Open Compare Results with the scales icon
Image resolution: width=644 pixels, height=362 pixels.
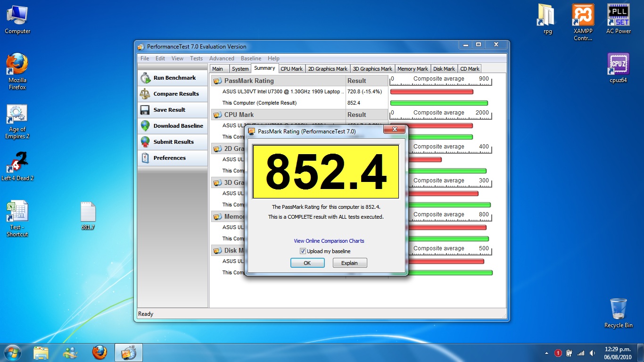pyautogui.click(x=173, y=94)
